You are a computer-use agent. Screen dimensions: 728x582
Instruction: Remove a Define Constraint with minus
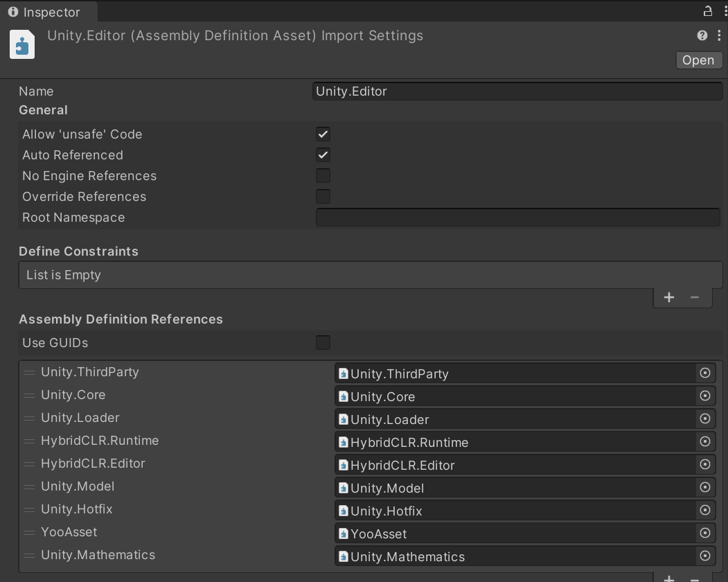(695, 297)
